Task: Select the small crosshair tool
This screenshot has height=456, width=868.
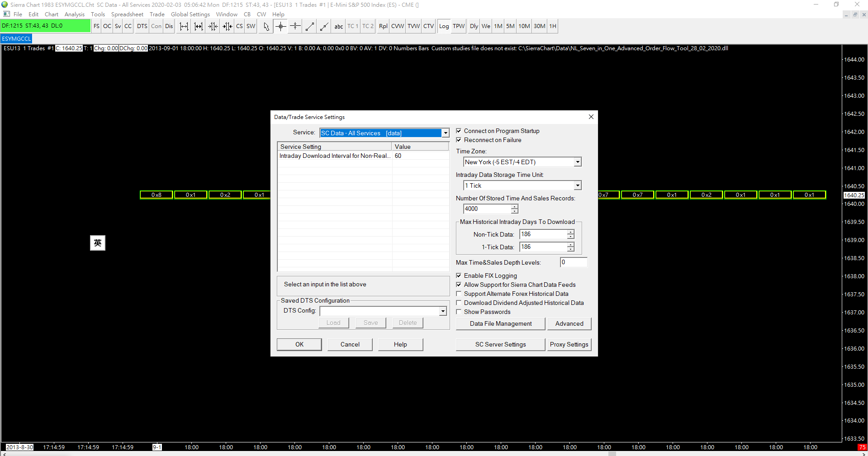Action: click(x=295, y=26)
